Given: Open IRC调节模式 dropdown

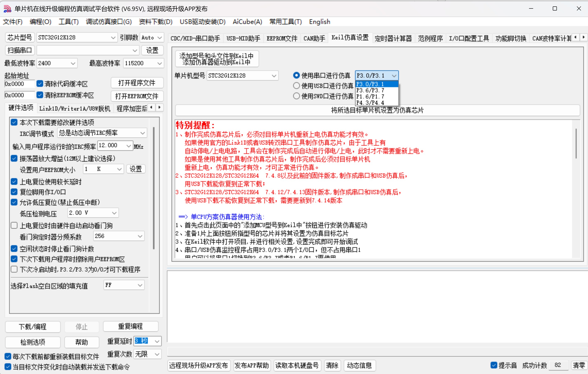Looking at the screenshot, I should 102,133.
